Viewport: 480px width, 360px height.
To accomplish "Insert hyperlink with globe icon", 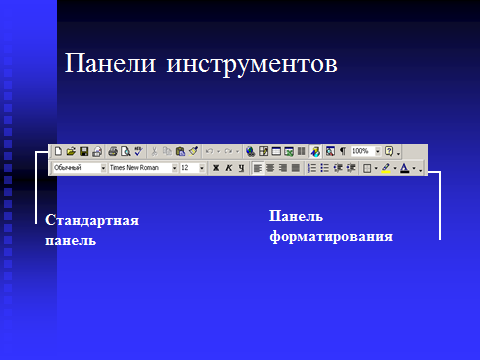I will pyautogui.click(x=250, y=152).
